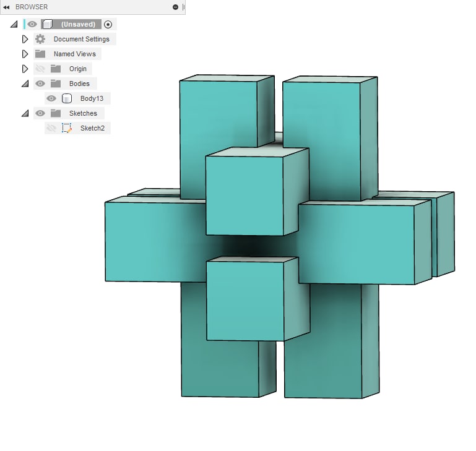Expand the Document Settings node
This screenshot has height=451, width=476.
pos(25,39)
